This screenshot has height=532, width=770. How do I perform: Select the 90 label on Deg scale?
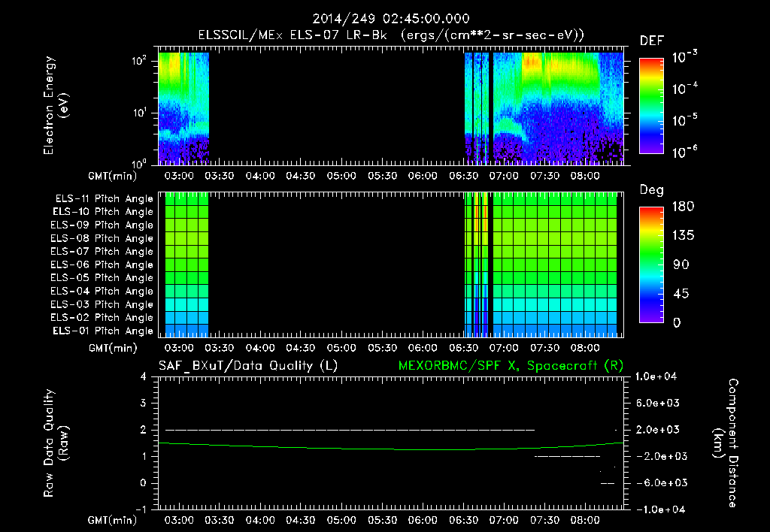click(x=681, y=264)
